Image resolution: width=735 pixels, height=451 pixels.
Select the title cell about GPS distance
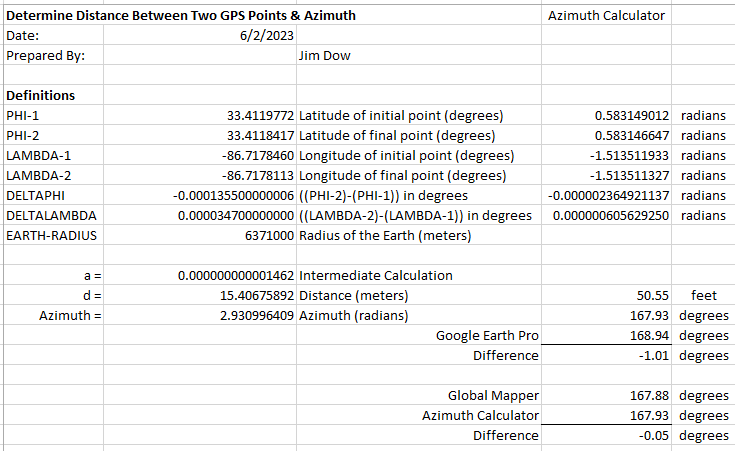180,16
